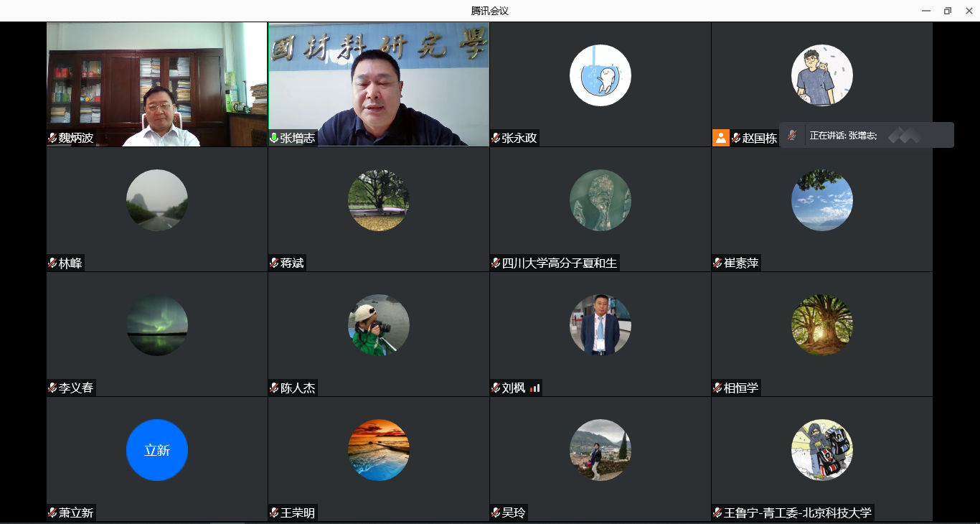Click the muted mic icon beside 魏炳波

point(52,139)
